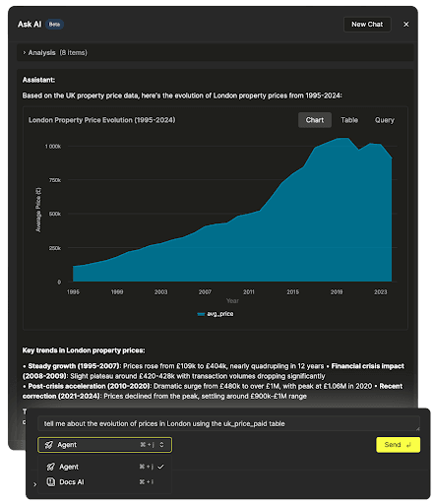The width and height of the screenshot is (433, 504).
Task: Send the prompt with the Send button
Action: click(x=398, y=445)
